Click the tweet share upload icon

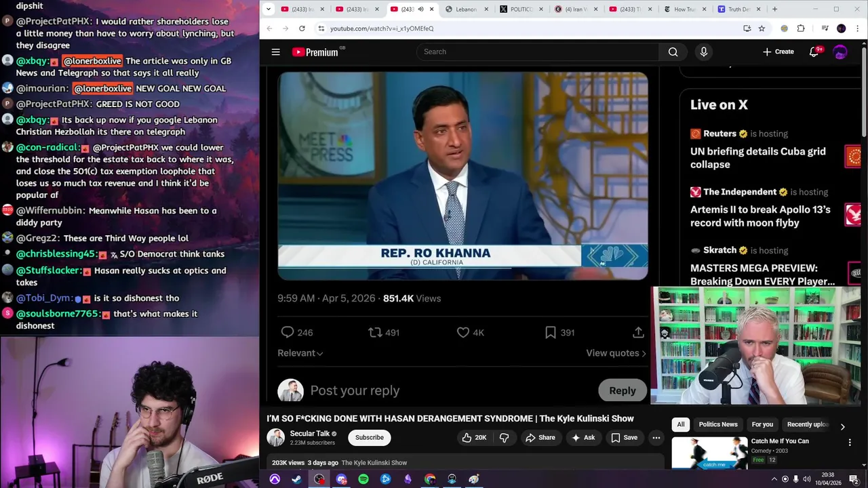(638, 332)
